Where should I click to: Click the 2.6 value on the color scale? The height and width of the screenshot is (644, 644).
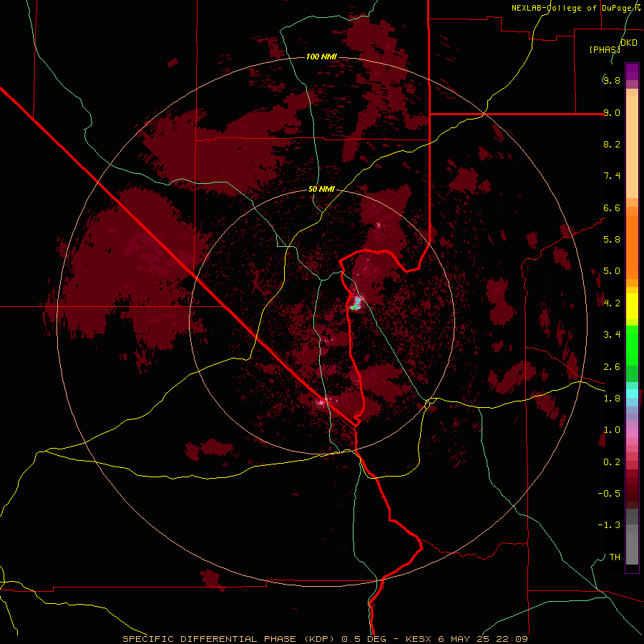tap(611, 367)
